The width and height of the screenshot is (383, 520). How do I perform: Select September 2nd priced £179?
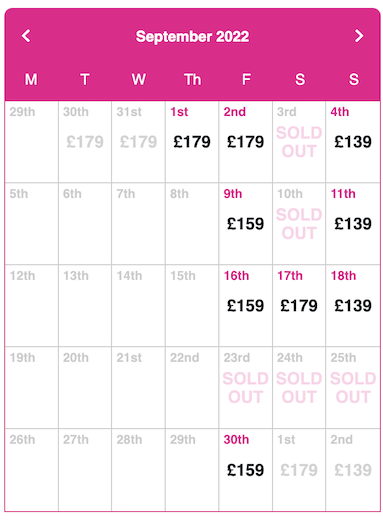pos(246,142)
